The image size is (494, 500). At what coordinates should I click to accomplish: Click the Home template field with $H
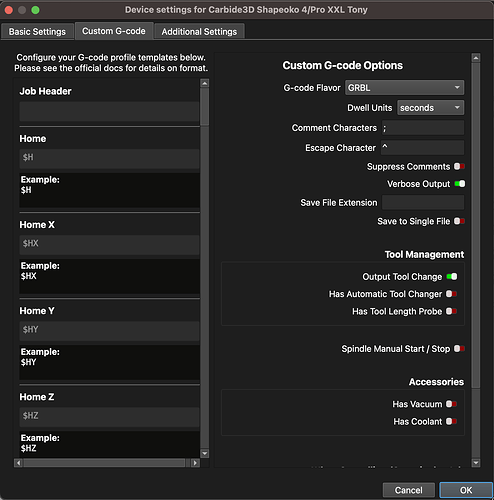tap(109, 159)
